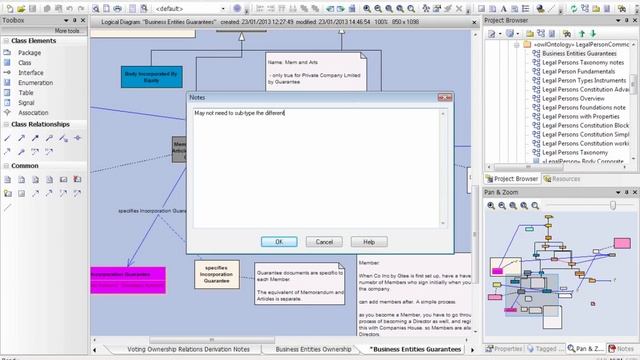The height and width of the screenshot is (360, 640).
Task: Click Help in the Notes dialog
Action: click(x=369, y=242)
